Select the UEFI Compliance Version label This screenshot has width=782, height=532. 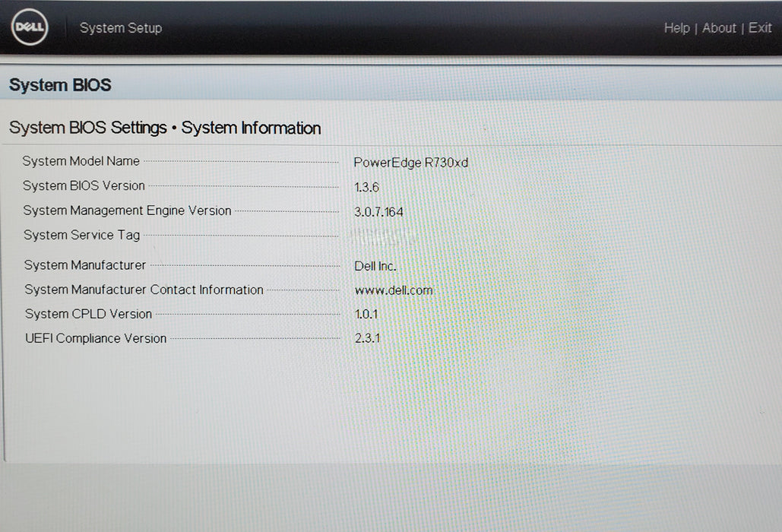[96, 338]
